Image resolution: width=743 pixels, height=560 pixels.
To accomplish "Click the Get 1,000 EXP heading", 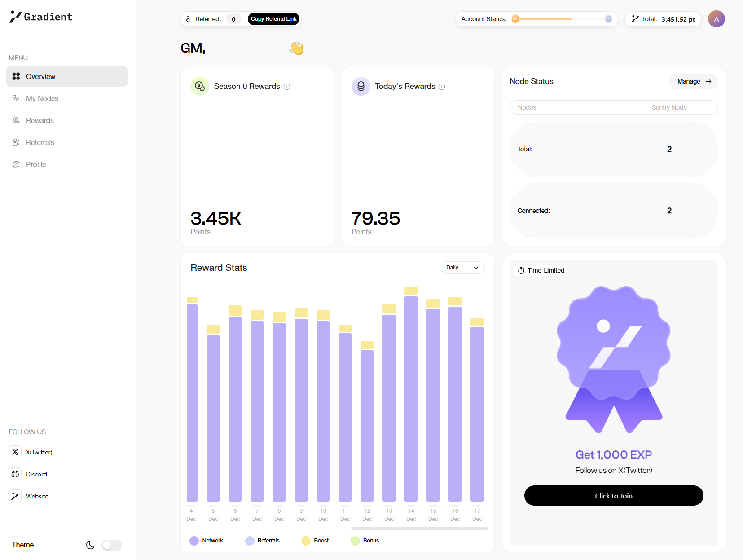I will (x=614, y=454).
